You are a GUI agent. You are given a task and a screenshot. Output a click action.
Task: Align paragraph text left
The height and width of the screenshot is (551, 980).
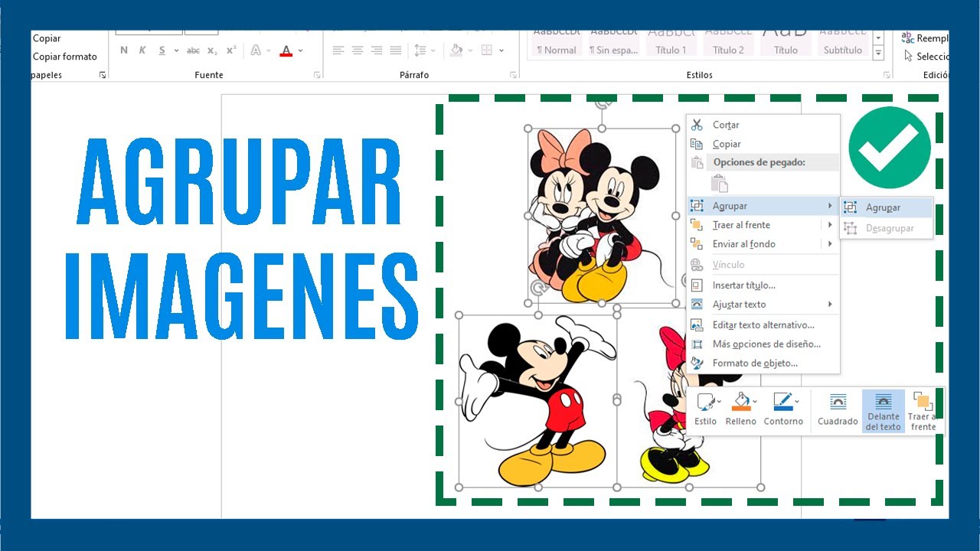point(338,51)
